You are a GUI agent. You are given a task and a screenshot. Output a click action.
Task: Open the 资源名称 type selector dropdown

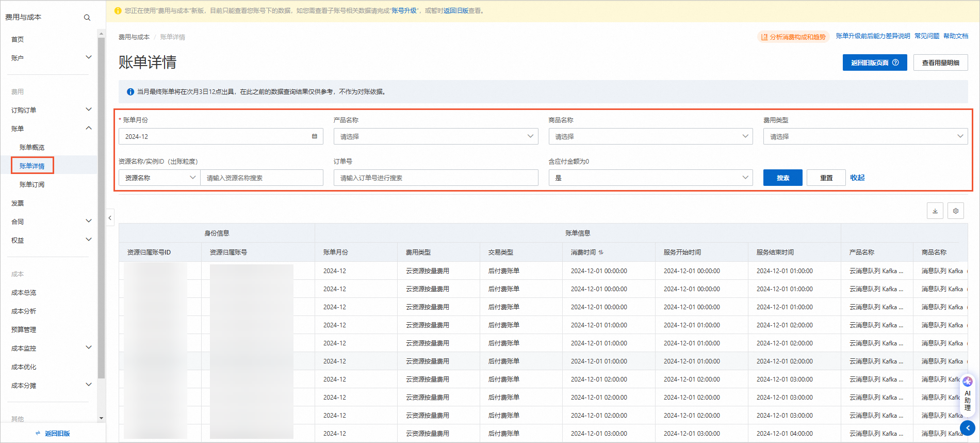[x=159, y=178]
